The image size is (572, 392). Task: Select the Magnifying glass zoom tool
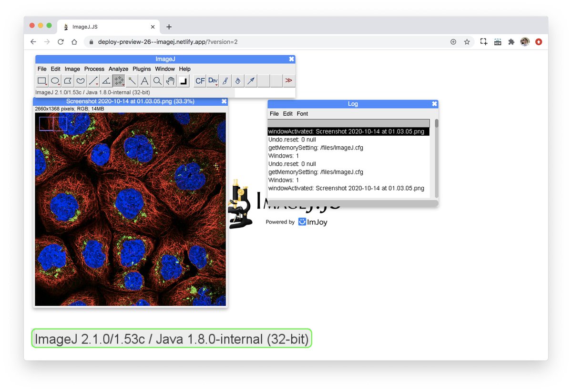[157, 81]
